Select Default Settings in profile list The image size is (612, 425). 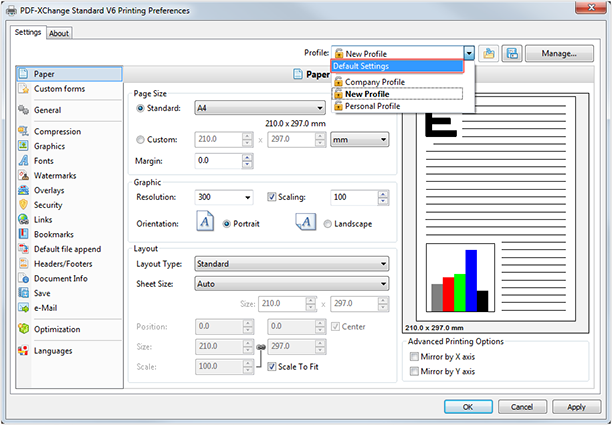pos(397,66)
